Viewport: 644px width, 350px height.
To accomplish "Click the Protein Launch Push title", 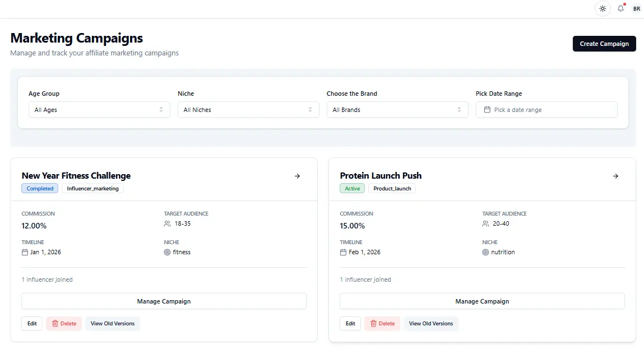I will point(381,176).
